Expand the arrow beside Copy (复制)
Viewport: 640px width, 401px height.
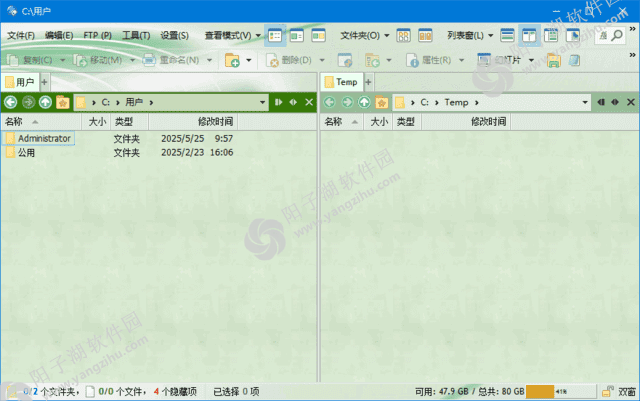tap(62, 60)
